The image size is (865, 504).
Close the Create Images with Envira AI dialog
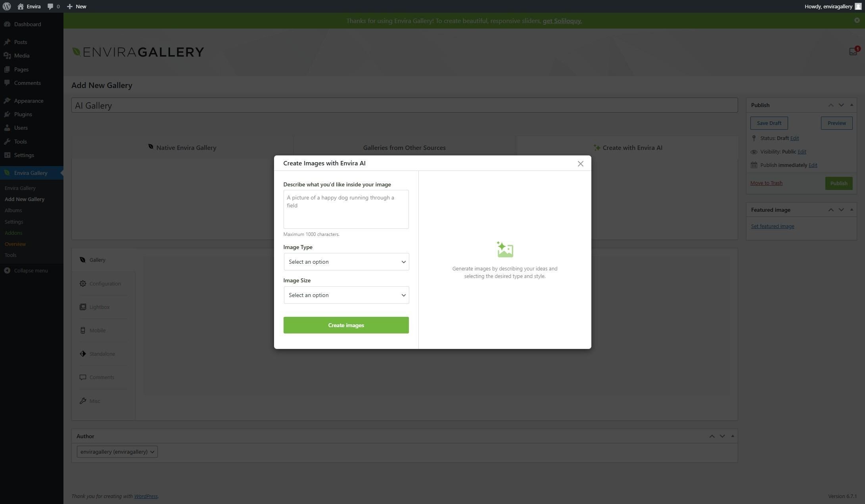pyautogui.click(x=580, y=163)
